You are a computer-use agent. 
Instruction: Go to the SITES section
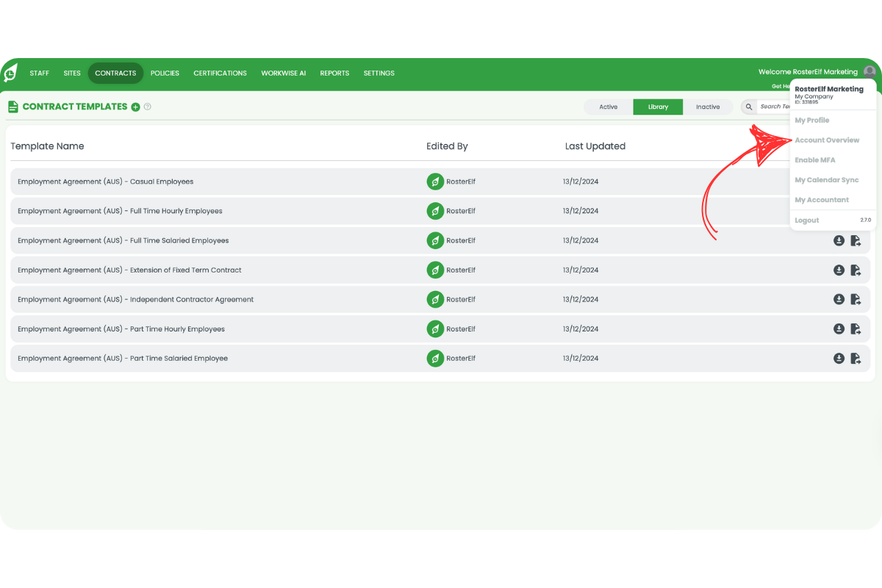[x=72, y=73]
